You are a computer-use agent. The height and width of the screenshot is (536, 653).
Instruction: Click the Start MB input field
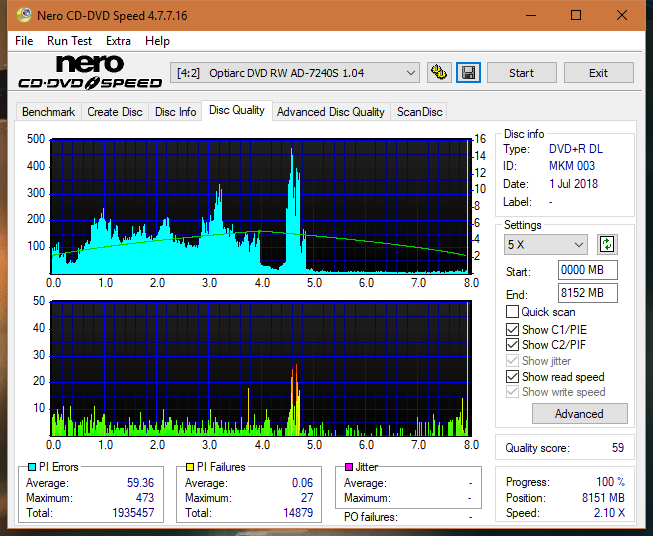click(x=587, y=270)
